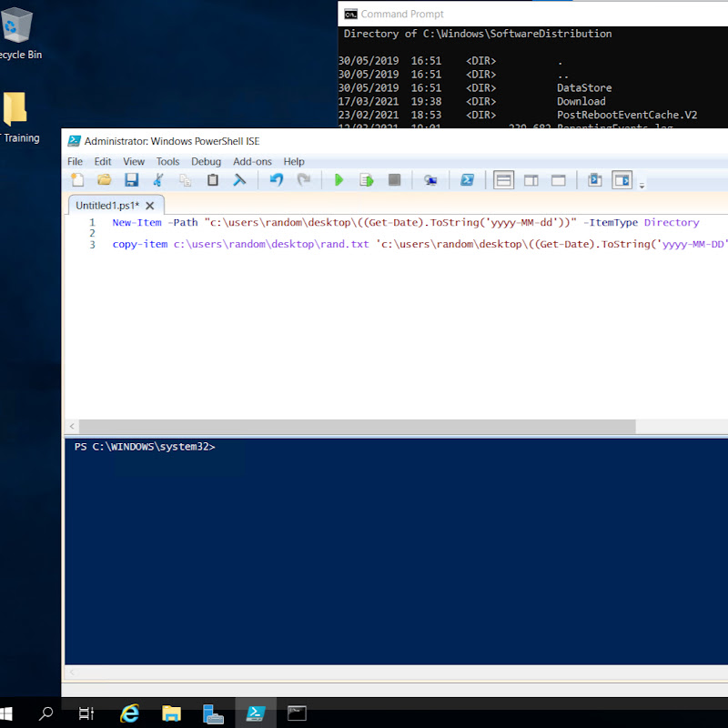Screen dimensions: 728x728
Task: Show script pane on top layout icon
Action: [503, 179]
